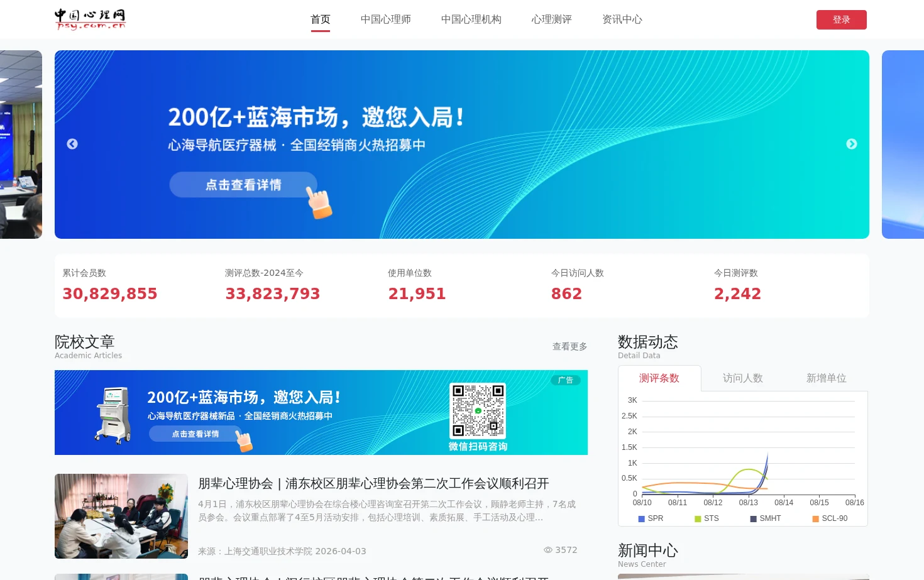Click the main 200亿+蓝海市场 banner slide
924x580 pixels.
click(462, 145)
